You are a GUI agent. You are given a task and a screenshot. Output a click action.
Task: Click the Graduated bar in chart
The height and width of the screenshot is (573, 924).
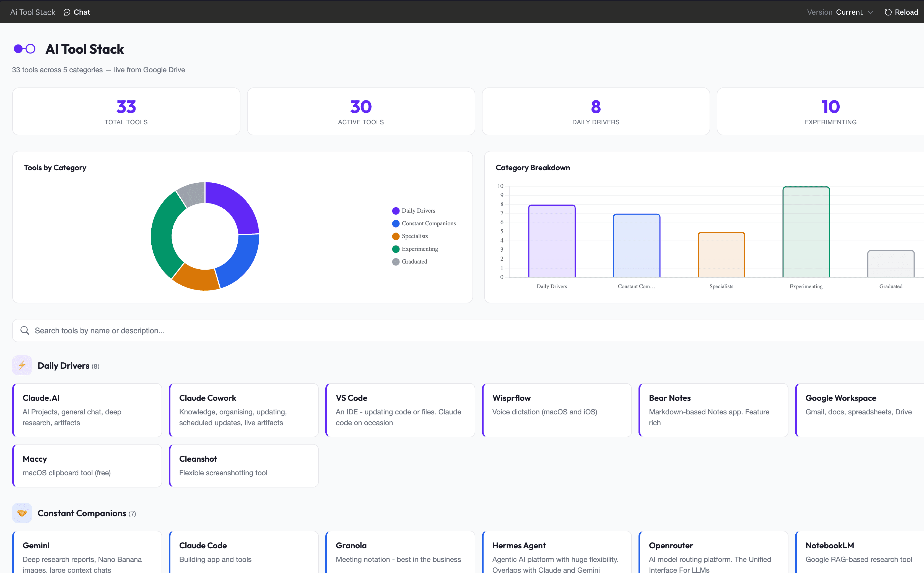click(891, 264)
